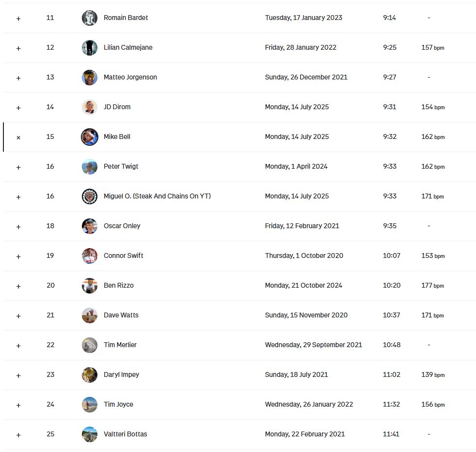
Task: Open Connor Swift's name link
Action: click(123, 256)
